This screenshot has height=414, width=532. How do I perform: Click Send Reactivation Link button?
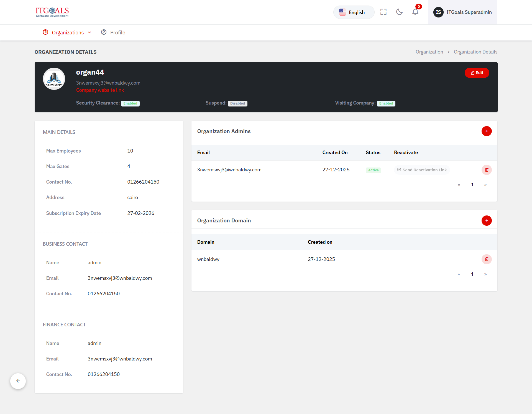(x=422, y=170)
